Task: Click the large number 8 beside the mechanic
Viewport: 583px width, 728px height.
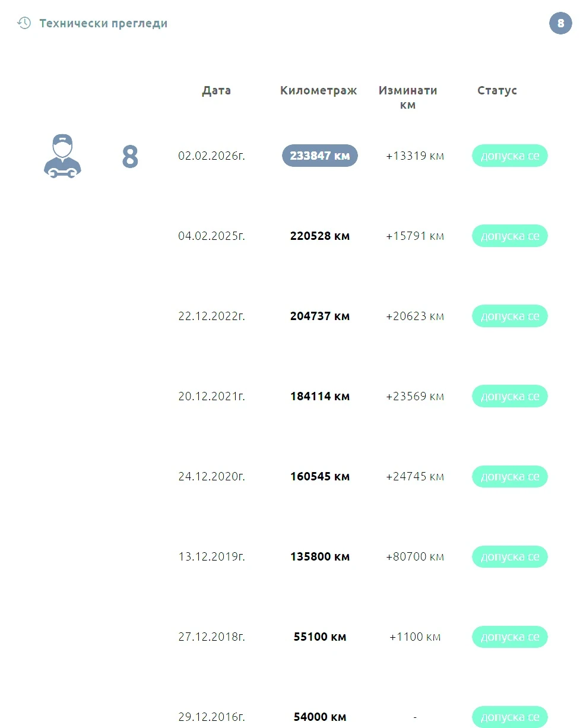Action: click(x=130, y=157)
